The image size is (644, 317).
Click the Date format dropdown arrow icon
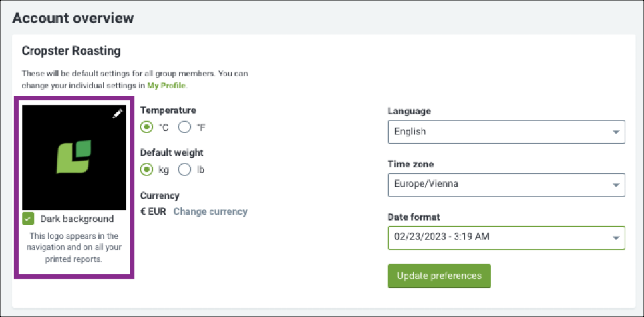coord(615,237)
